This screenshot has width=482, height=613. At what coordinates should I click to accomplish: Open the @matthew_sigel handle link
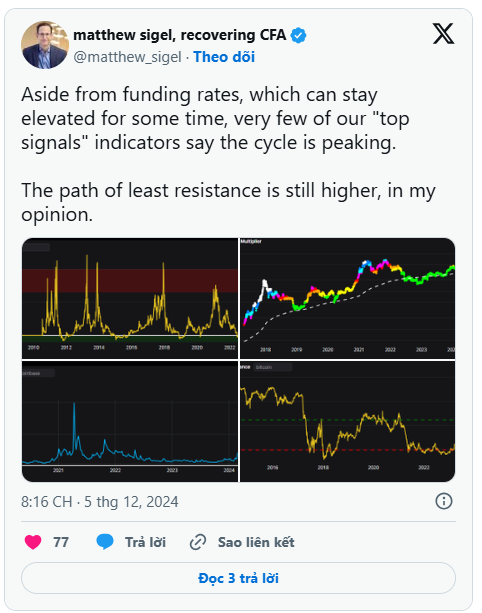(x=127, y=57)
